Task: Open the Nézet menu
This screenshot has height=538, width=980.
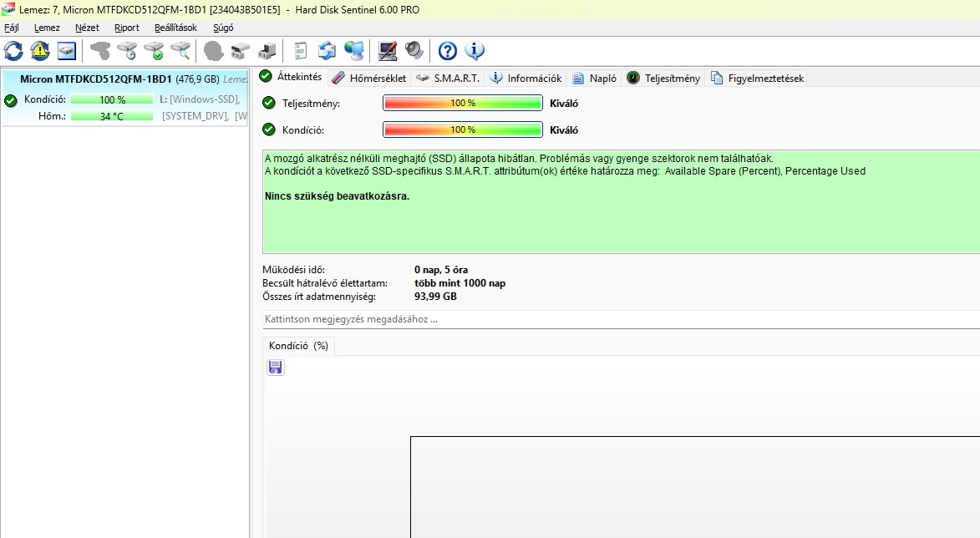Action: (87, 28)
